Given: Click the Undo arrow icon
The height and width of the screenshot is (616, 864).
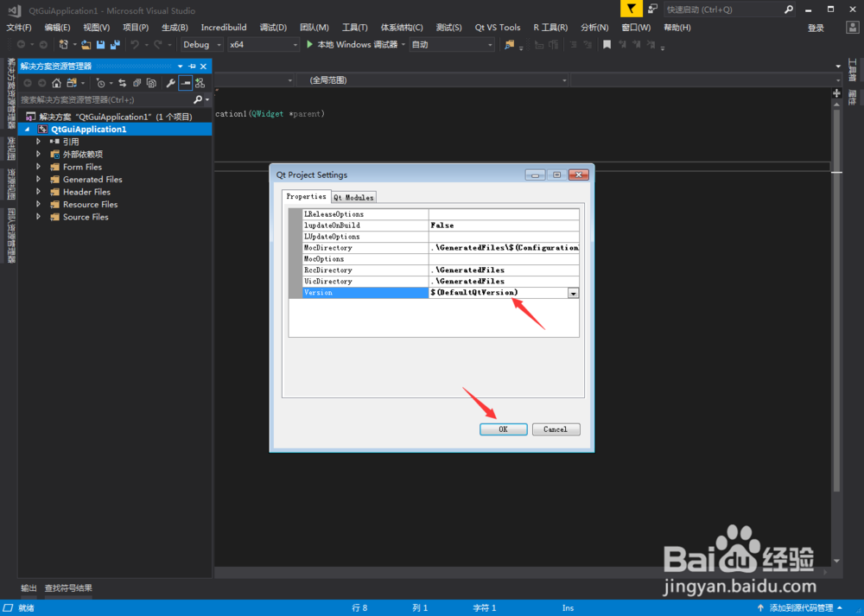Looking at the screenshot, I should click(x=135, y=45).
